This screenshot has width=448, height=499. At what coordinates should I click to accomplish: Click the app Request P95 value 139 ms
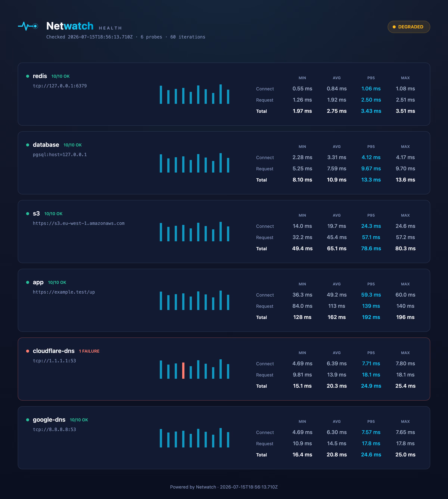[371, 306]
